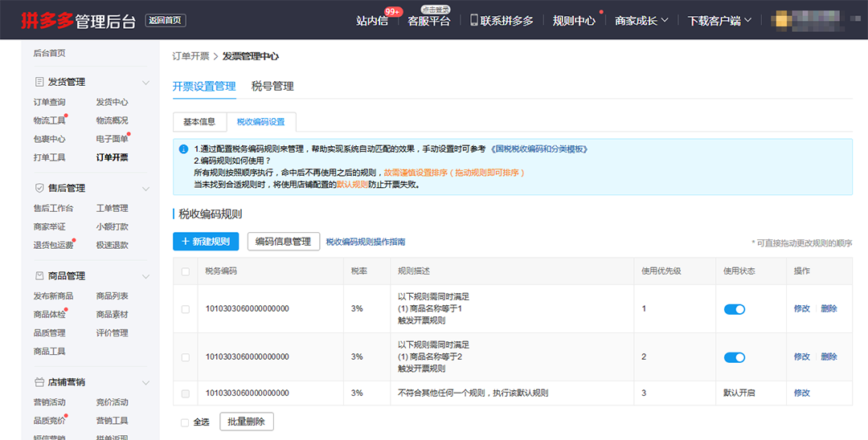Viewport: 868px width, 440px height.
Task: Click 修改 for the default rule
Action: 801,393
